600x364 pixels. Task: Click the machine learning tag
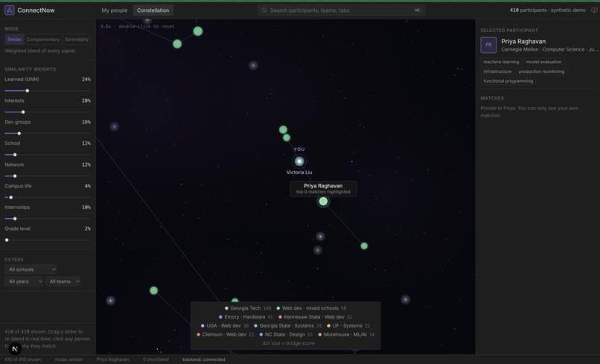point(501,62)
